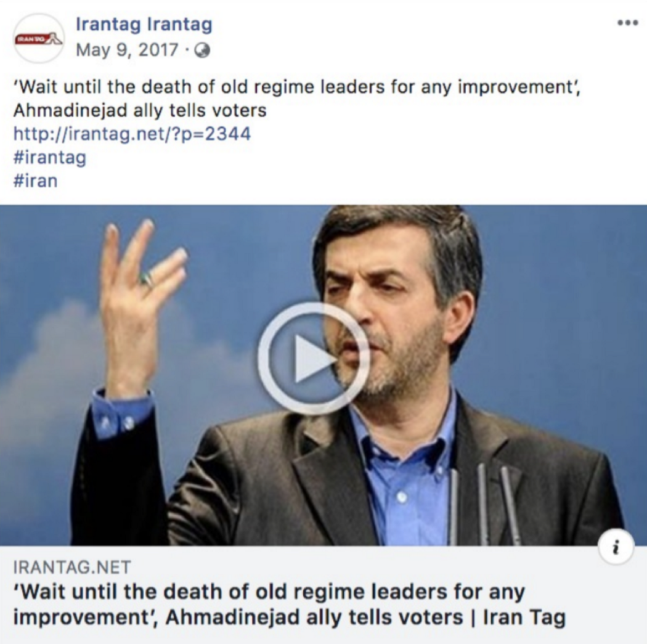Click the public globe privacy icon
This screenshot has height=644, width=647.
(202, 51)
